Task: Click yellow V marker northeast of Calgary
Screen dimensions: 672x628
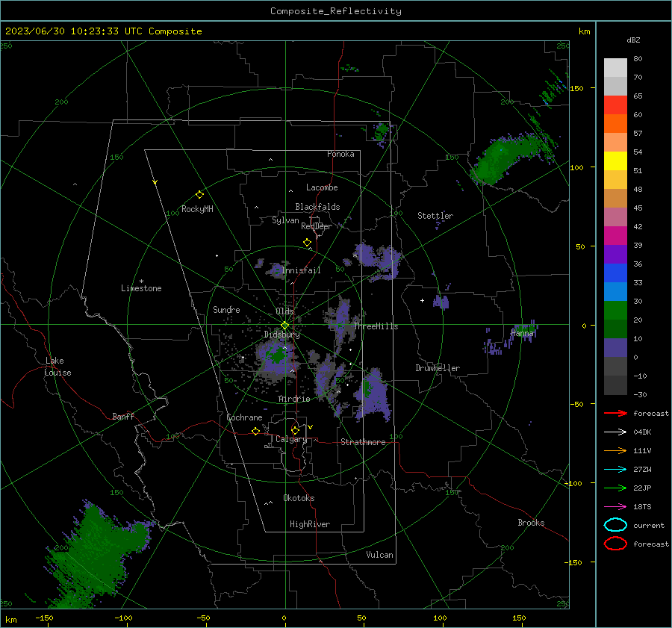Action: pyautogui.click(x=311, y=427)
